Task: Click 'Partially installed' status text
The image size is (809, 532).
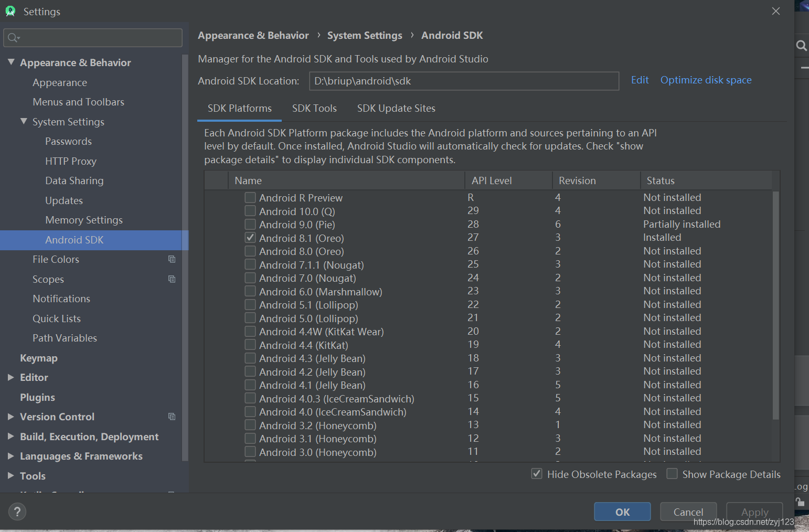Action: pos(682,224)
